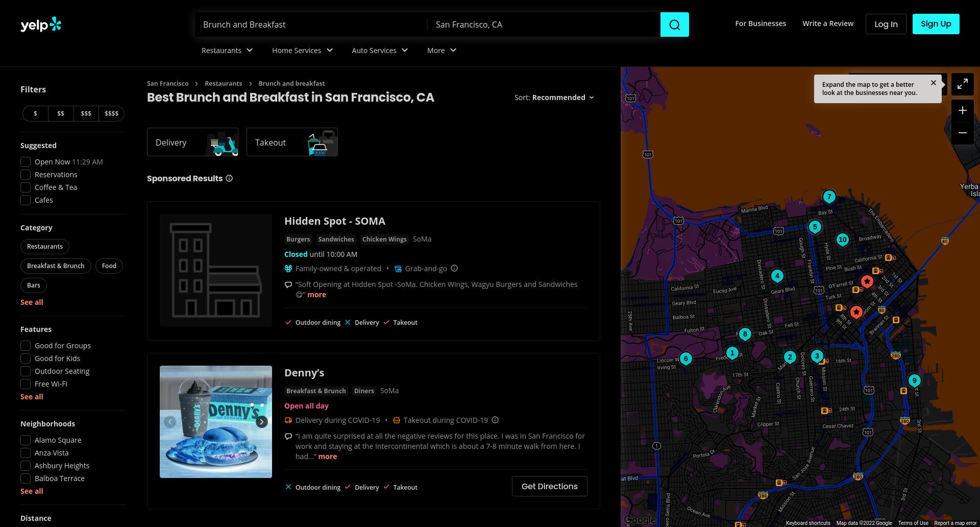980x527 pixels.
Task: Check the Reservations filter
Action: coord(26,175)
